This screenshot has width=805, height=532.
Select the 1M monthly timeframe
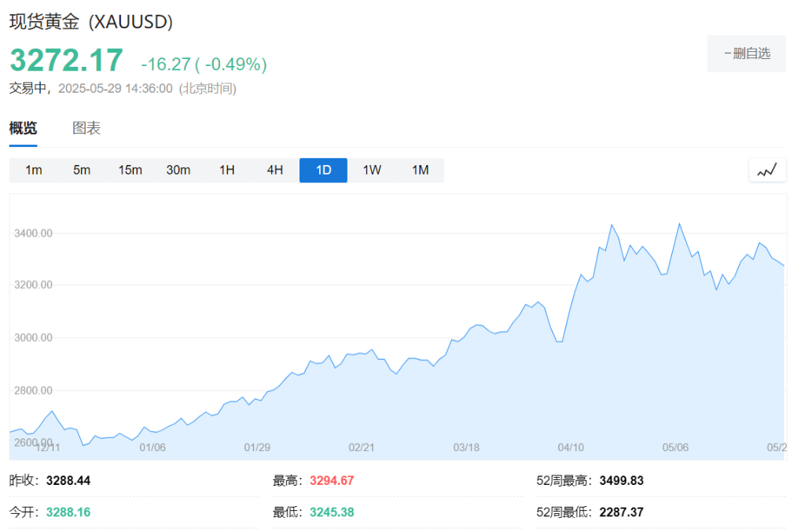click(420, 169)
